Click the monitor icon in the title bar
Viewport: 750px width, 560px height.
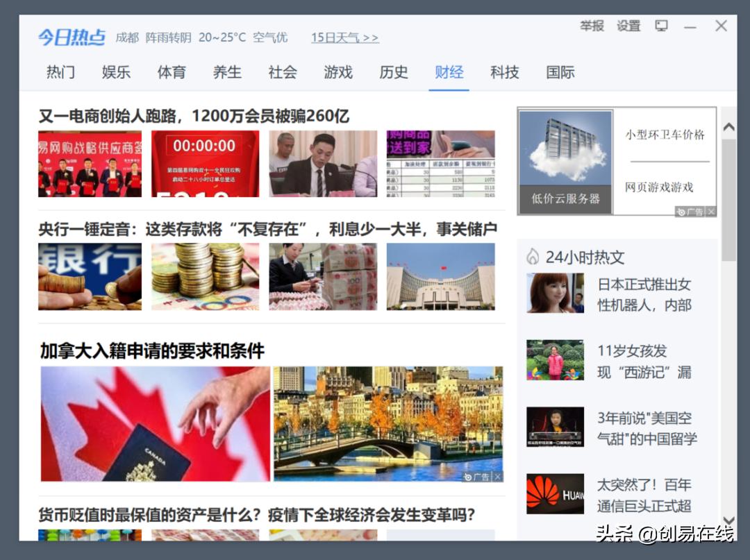tap(660, 26)
